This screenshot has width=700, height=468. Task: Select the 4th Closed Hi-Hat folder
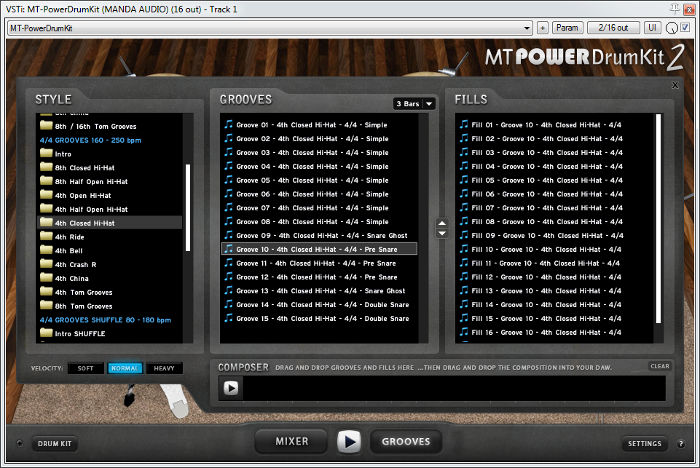(x=110, y=222)
